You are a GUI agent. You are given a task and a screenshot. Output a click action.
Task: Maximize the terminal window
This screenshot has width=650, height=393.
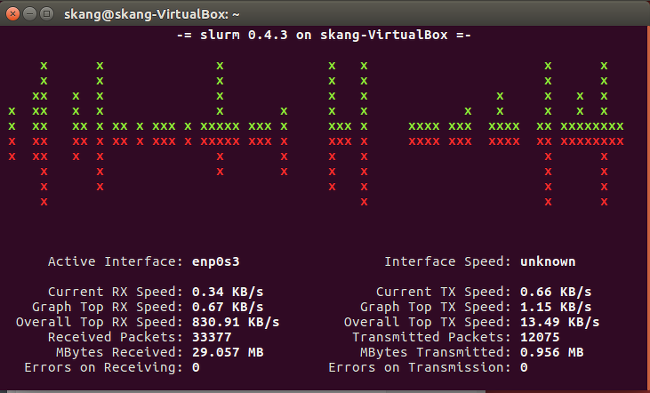point(47,14)
